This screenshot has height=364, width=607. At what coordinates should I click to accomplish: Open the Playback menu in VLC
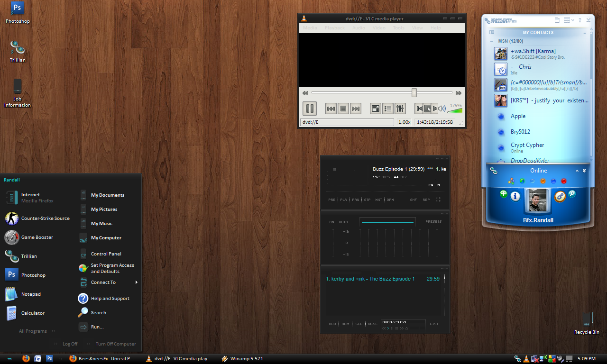coord(335,28)
